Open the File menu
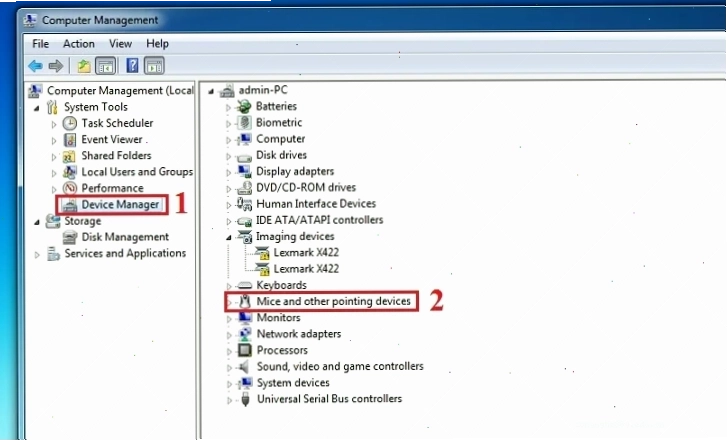Screen dimensions: 727x441 (40, 44)
